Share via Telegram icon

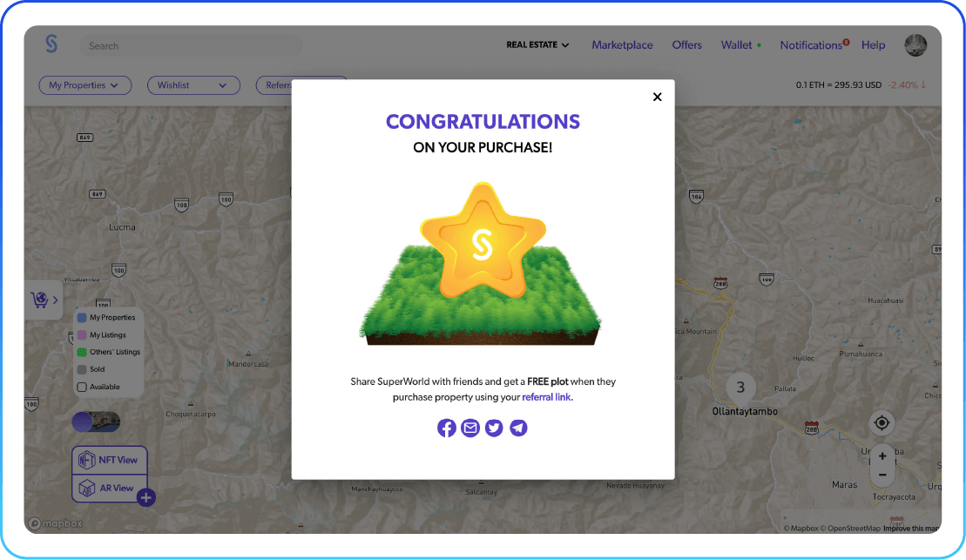(519, 428)
